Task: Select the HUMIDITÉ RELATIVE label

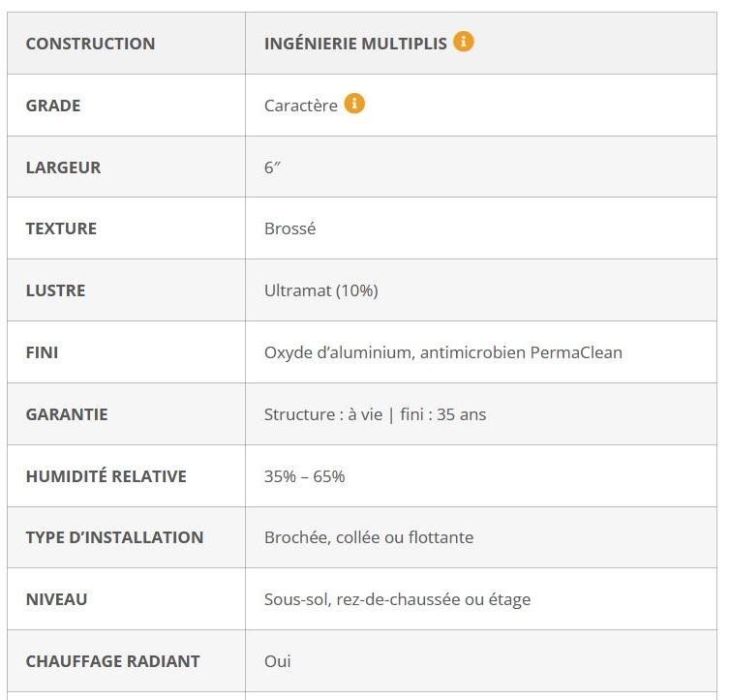Action: click(x=106, y=476)
